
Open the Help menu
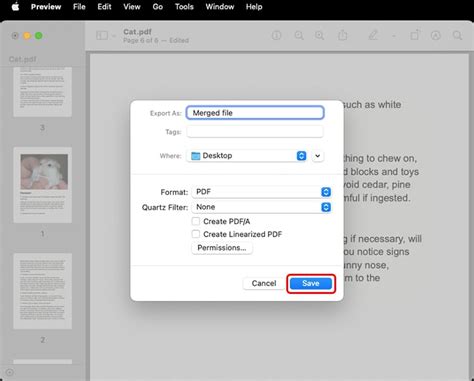pos(254,7)
